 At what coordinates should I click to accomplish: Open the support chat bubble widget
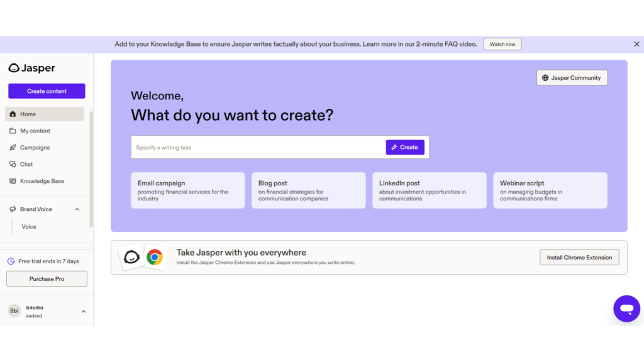[x=627, y=309]
